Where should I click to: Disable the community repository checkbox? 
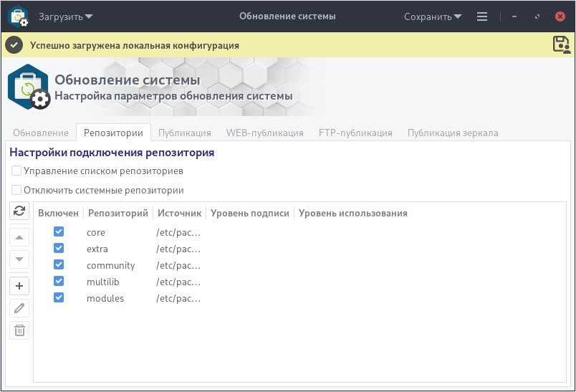click(59, 264)
